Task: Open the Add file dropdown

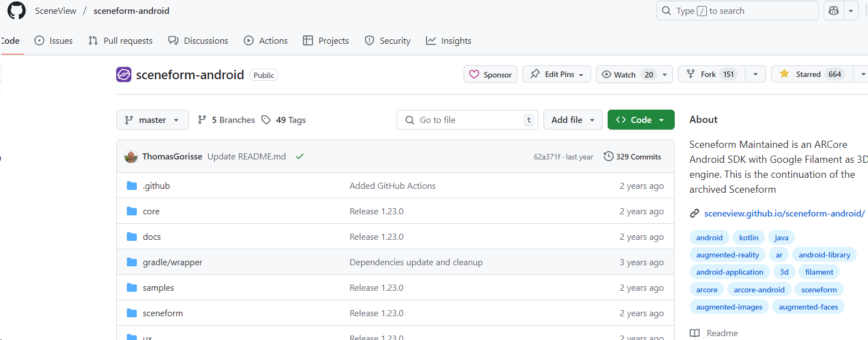Action: (x=573, y=120)
